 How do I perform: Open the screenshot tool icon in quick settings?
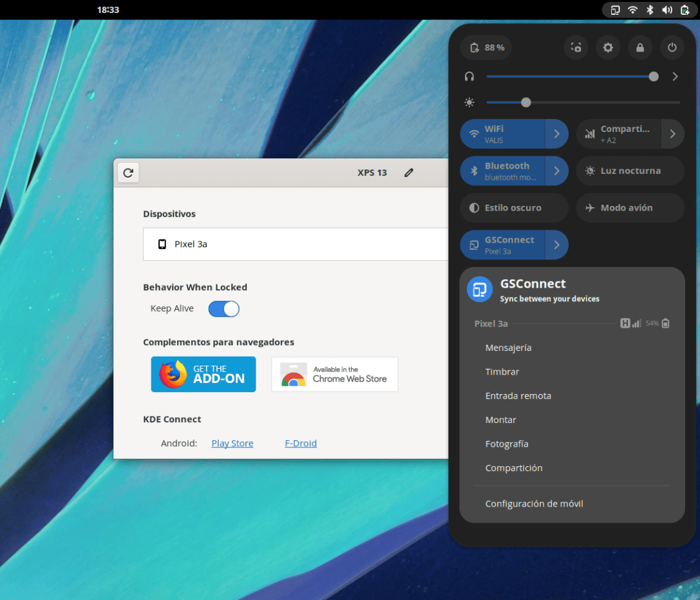pyautogui.click(x=576, y=48)
